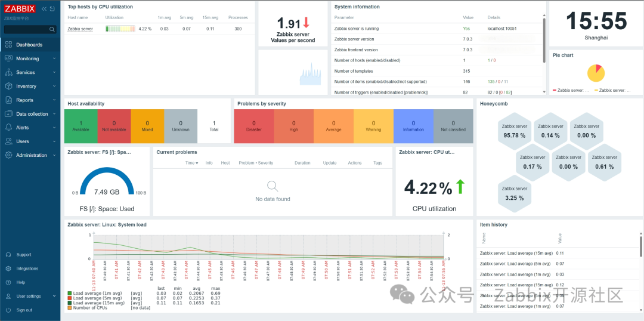Click the Support headset icon
The height and width of the screenshot is (321, 644).
8,255
